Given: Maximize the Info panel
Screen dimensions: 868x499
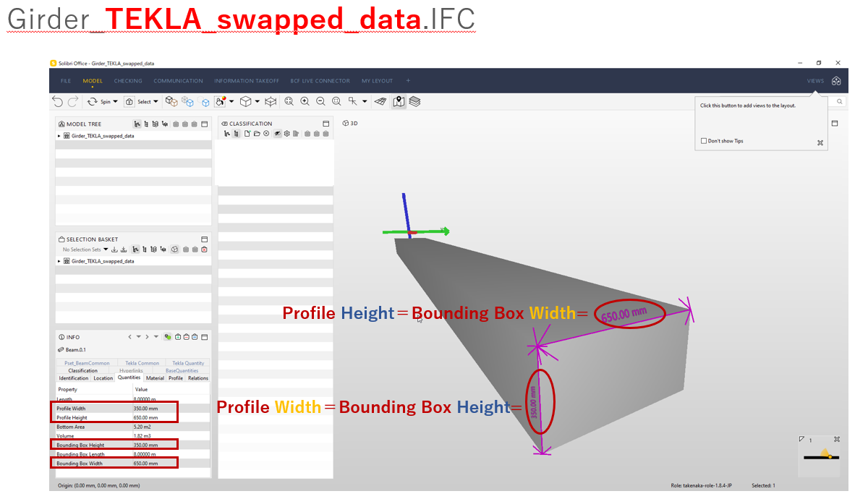Looking at the screenshot, I should (205, 337).
